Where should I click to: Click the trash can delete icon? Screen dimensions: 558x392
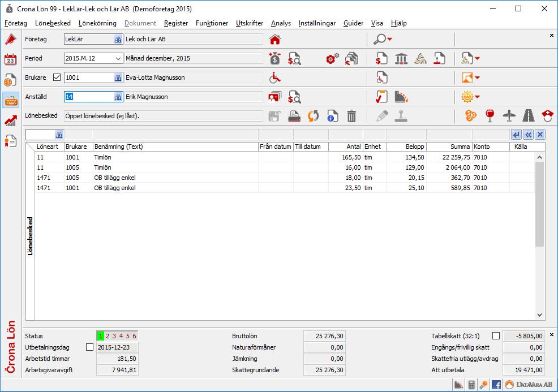tap(351, 116)
